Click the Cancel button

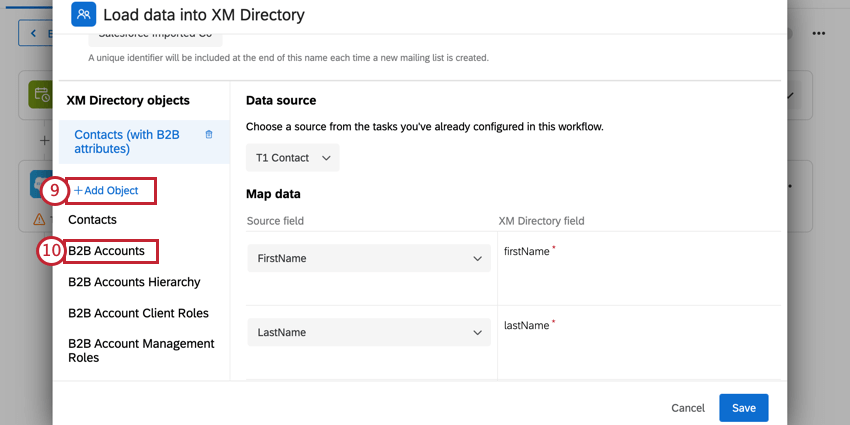(x=688, y=408)
